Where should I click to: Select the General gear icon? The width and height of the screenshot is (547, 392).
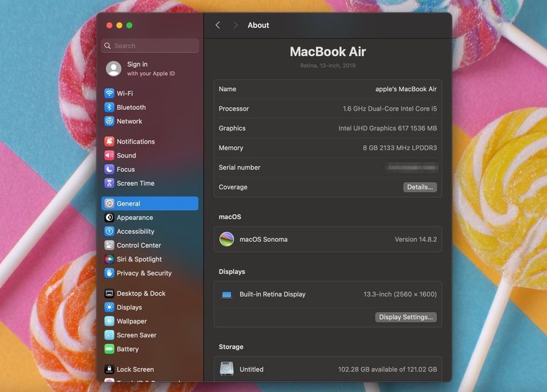point(109,203)
